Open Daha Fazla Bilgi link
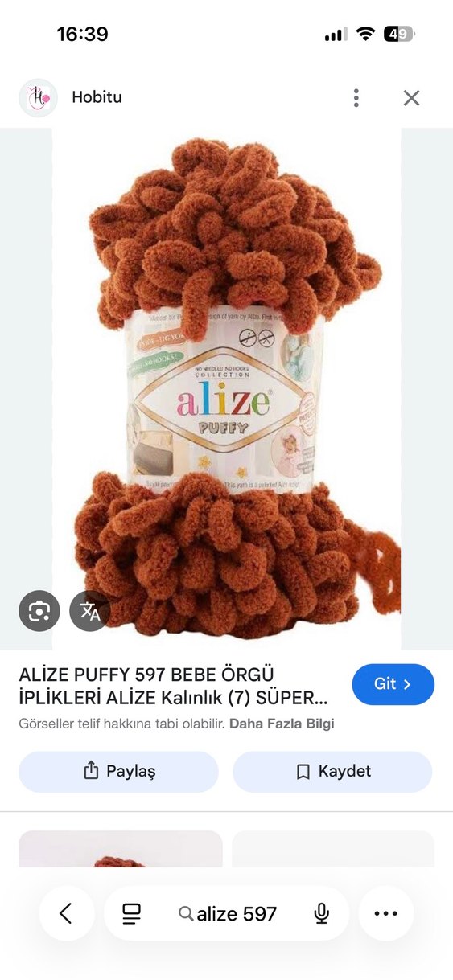The height and width of the screenshot is (980, 453). pyautogui.click(x=282, y=724)
